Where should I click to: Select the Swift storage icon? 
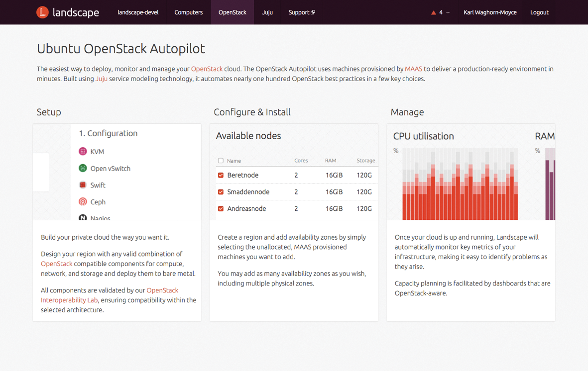pyautogui.click(x=83, y=185)
